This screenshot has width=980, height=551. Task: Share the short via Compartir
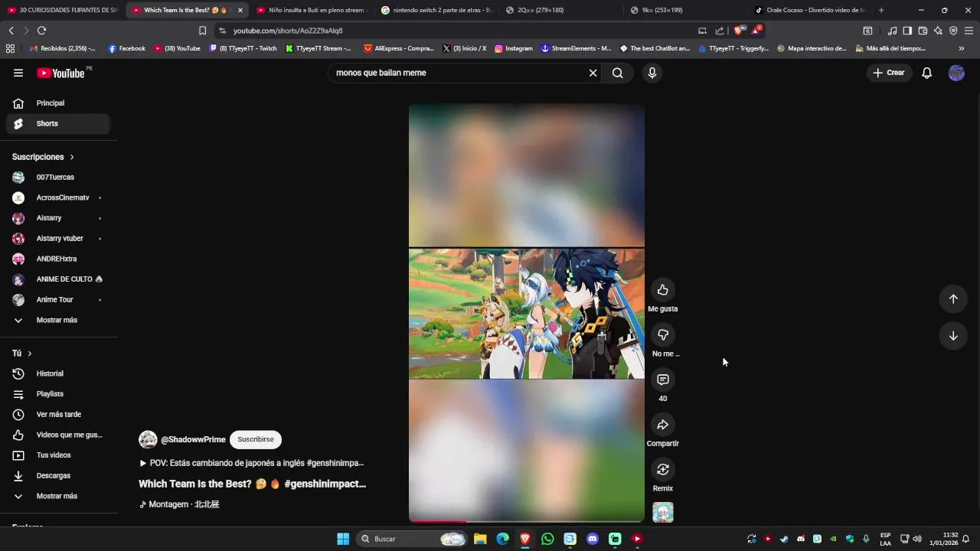(663, 425)
